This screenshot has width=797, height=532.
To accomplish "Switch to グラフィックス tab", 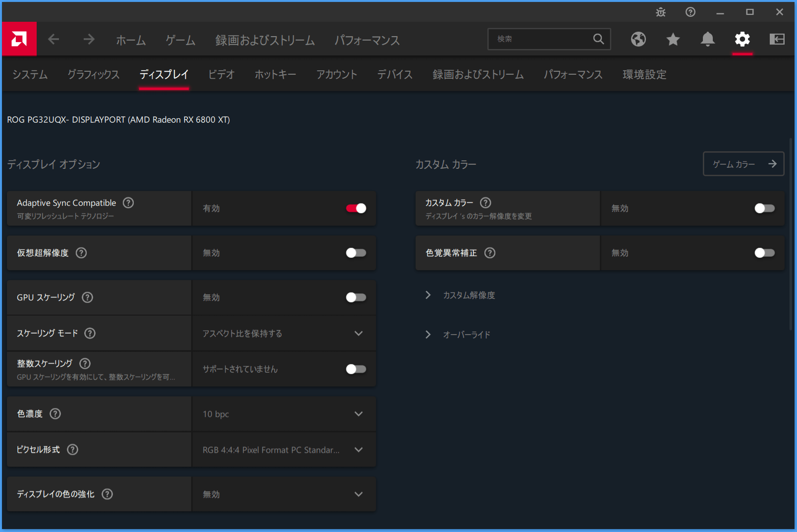I will [x=94, y=74].
